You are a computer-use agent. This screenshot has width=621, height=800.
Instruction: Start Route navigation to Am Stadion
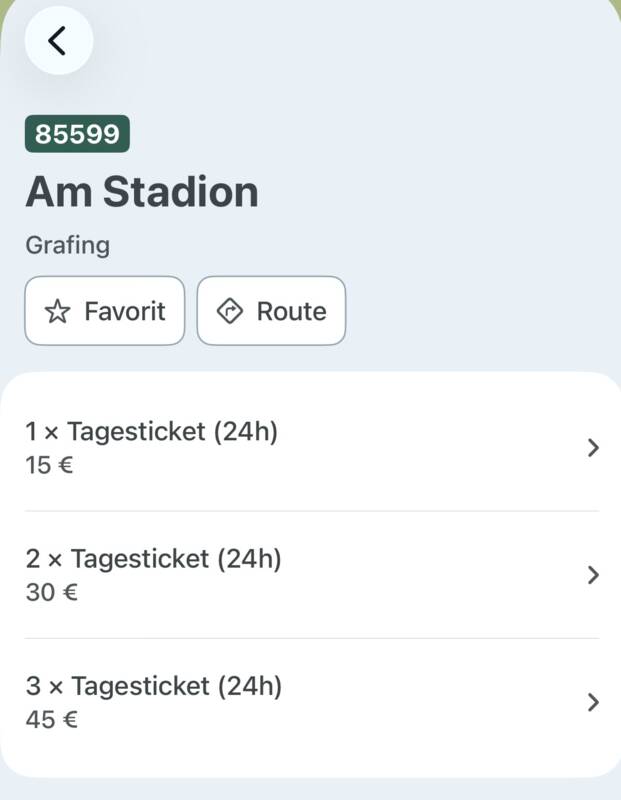click(271, 311)
